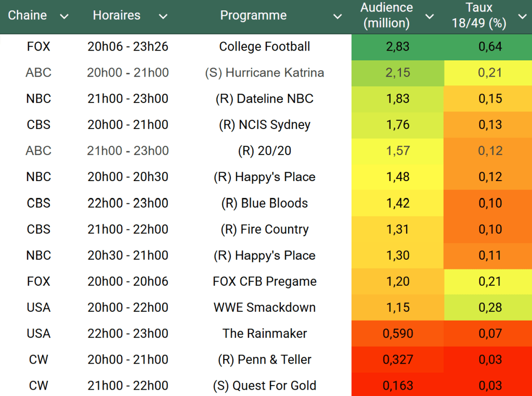
Task: Open the Taux 18/49 (%) filter chevron
Action: click(522, 17)
